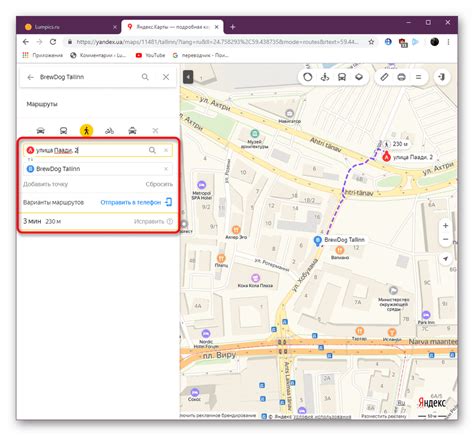Select the taxi route mode icon
The width and height of the screenshot is (474, 436).
click(x=132, y=131)
